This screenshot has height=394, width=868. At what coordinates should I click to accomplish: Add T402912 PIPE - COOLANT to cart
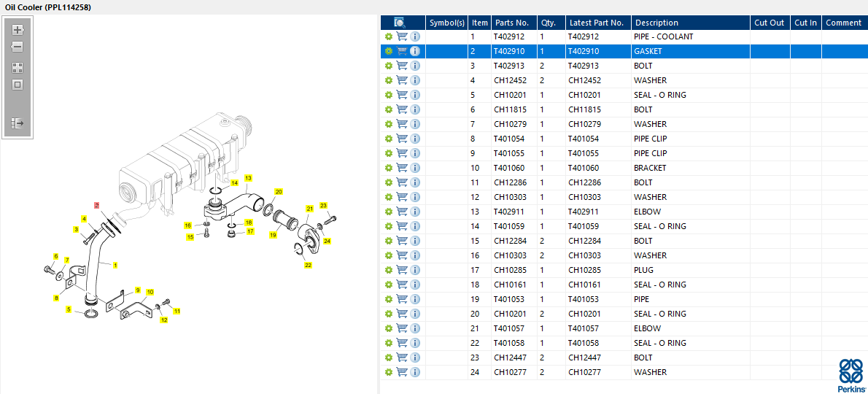point(402,36)
